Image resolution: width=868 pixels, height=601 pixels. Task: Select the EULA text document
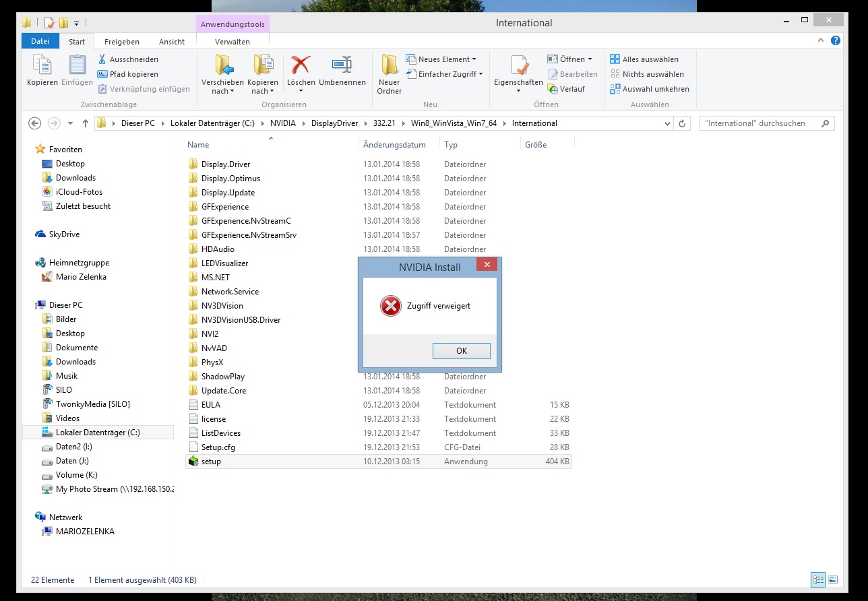click(210, 405)
